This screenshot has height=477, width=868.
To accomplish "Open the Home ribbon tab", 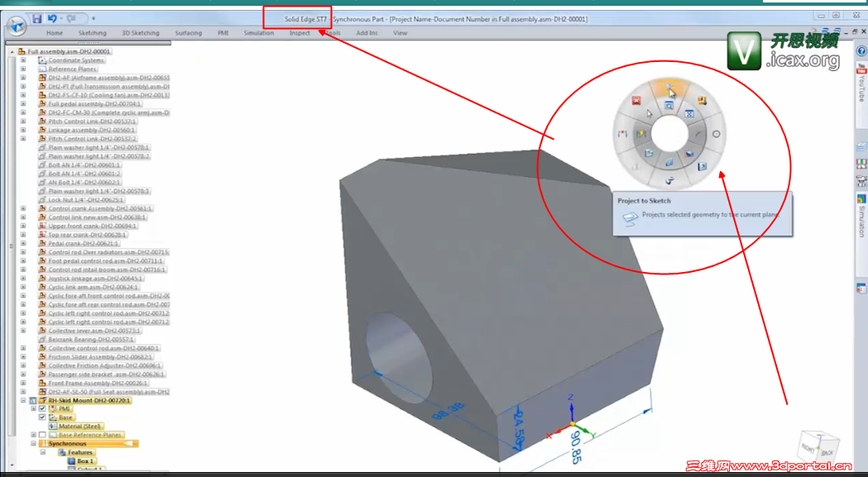I will point(55,33).
